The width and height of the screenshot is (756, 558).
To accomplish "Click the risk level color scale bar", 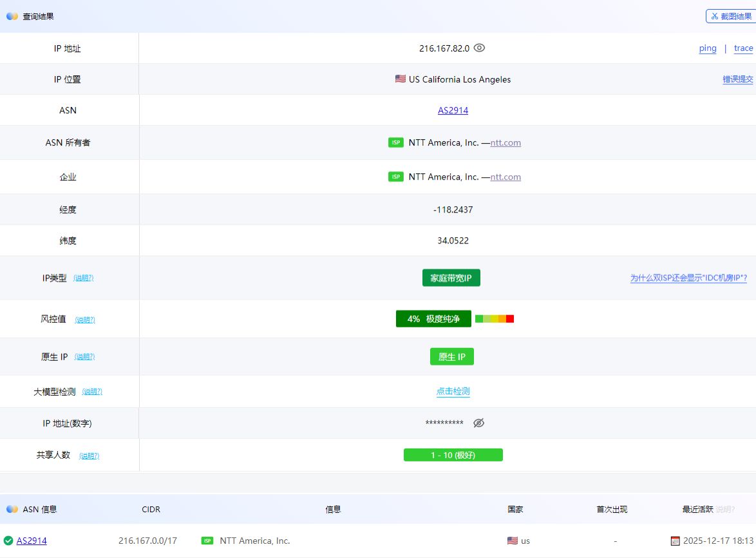I will click(494, 319).
